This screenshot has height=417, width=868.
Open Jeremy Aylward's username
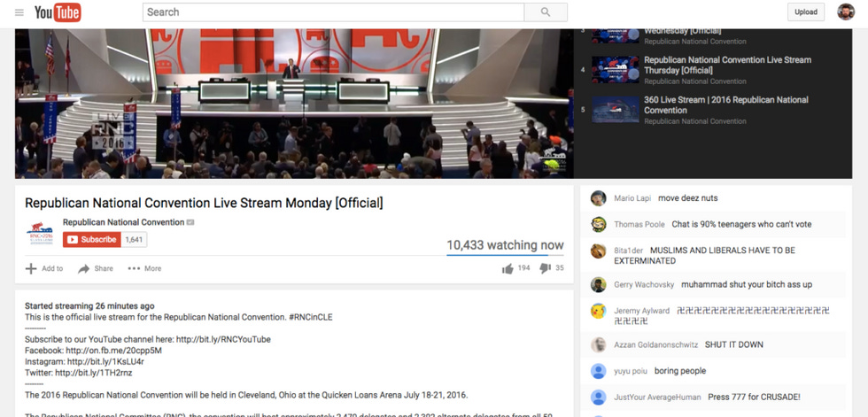[641, 311]
